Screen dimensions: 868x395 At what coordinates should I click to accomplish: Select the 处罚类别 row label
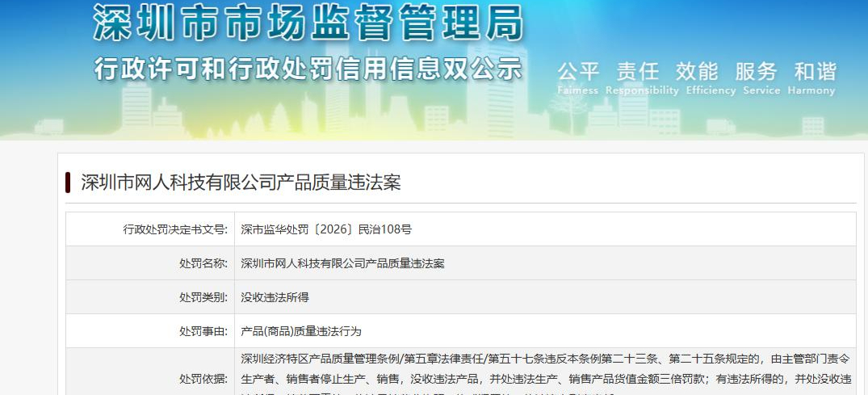[203, 297]
